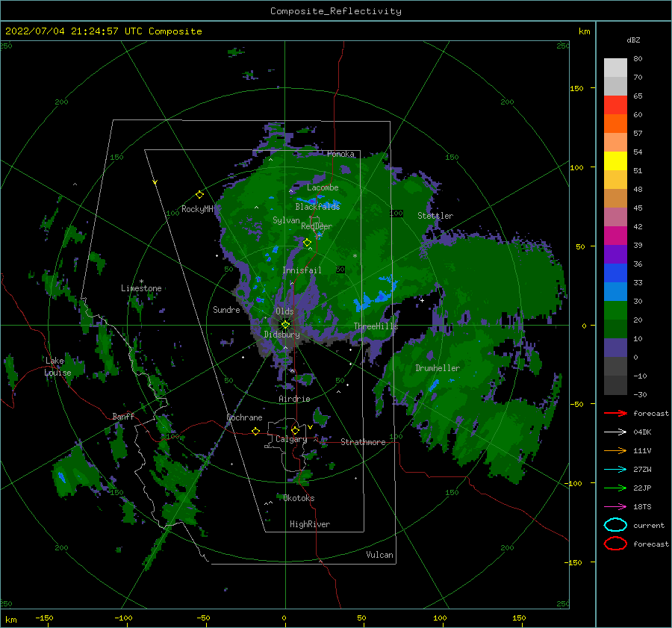
Task: Click the Calgary city label
Action: click(291, 439)
